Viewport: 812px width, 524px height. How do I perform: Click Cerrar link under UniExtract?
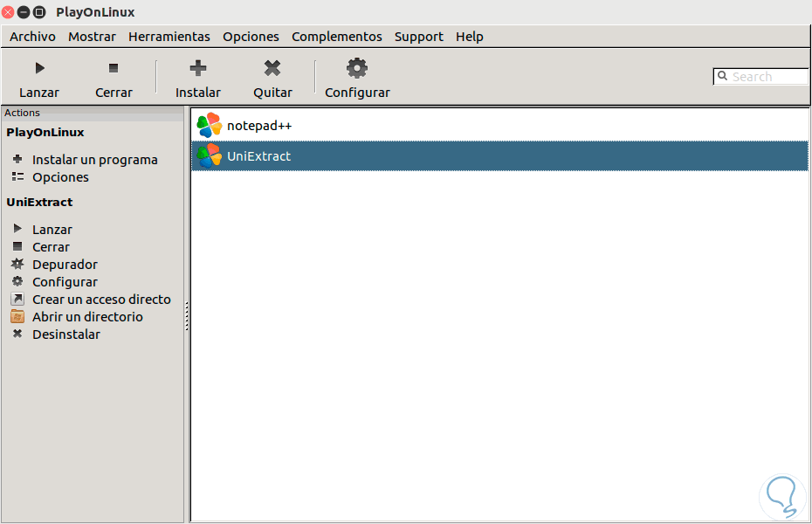pyautogui.click(x=51, y=247)
